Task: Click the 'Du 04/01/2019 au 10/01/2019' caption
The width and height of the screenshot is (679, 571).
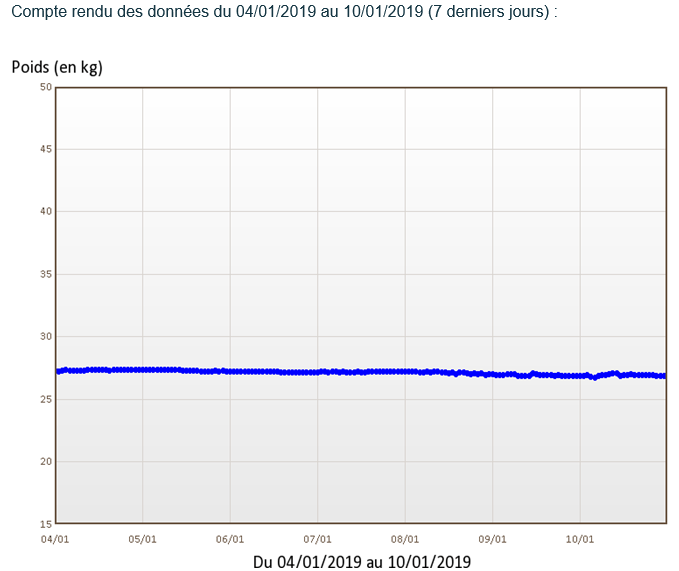Action: click(x=362, y=562)
